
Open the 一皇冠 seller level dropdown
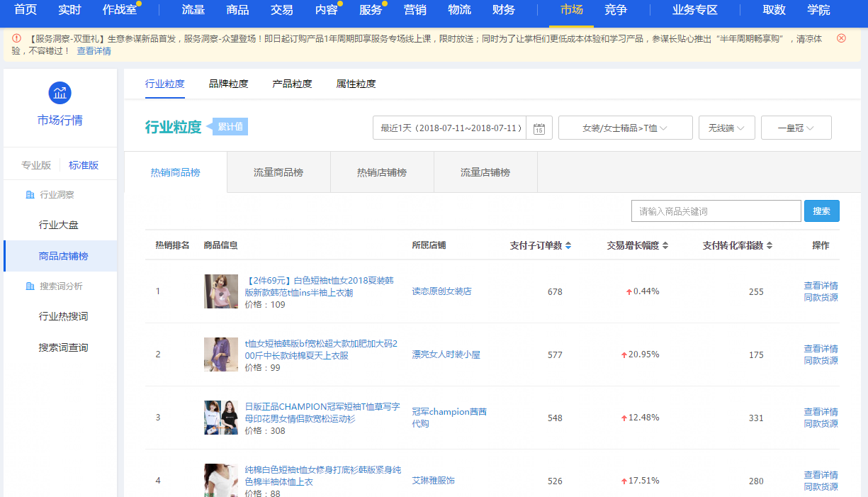[796, 128]
